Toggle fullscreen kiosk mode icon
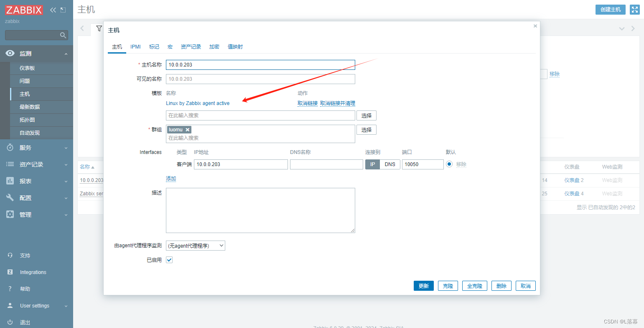 point(635,10)
